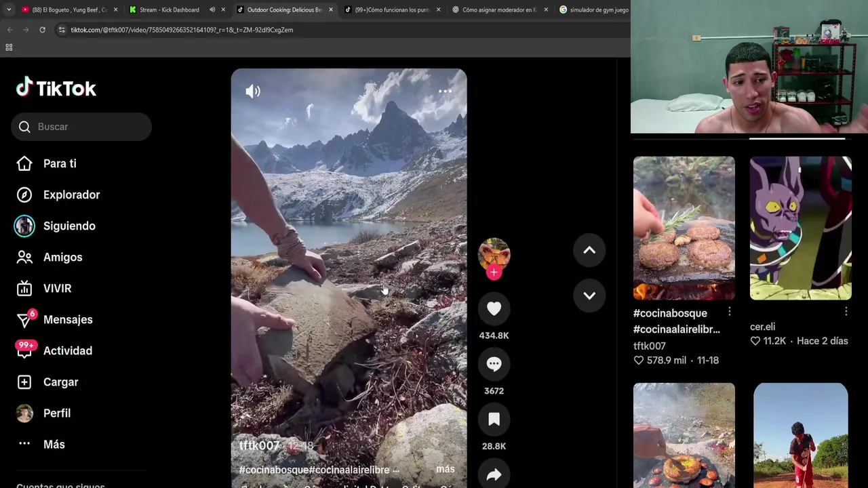Close the YouTube El Bogueto tab
The width and height of the screenshot is (868, 488).
[x=115, y=9]
